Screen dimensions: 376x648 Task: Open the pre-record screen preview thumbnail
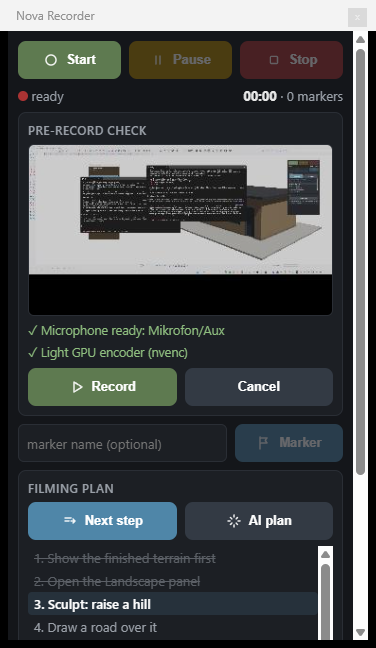tap(181, 230)
